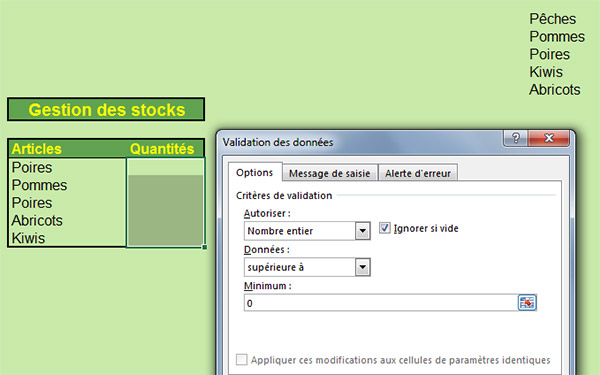Select the Pommes cell in the source list
The image size is (600, 375).
[x=557, y=37]
